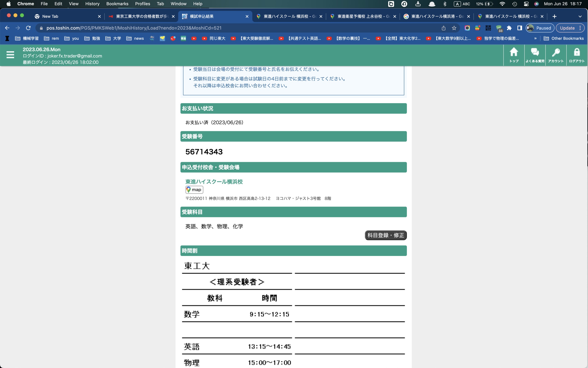This screenshot has width=588, height=368.
Task: Open the Profiles menu
Action: [142, 4]
